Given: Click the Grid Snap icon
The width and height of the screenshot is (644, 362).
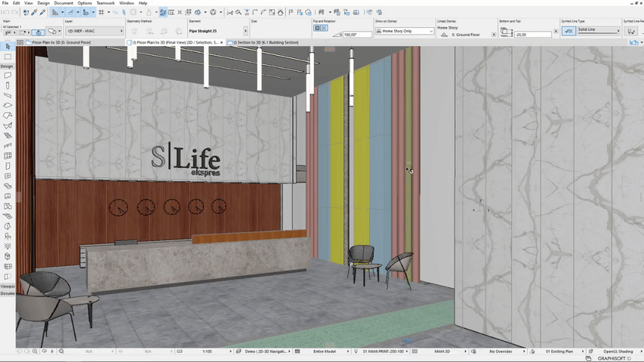Looking at the screenshot, I should tap(101, 12).
